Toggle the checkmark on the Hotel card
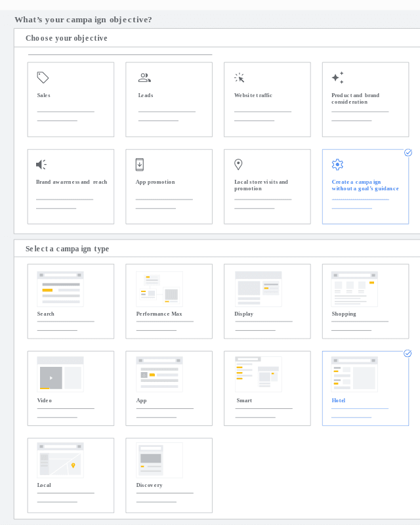The height and width of the screenshot is (525, 420). [408, 353]
